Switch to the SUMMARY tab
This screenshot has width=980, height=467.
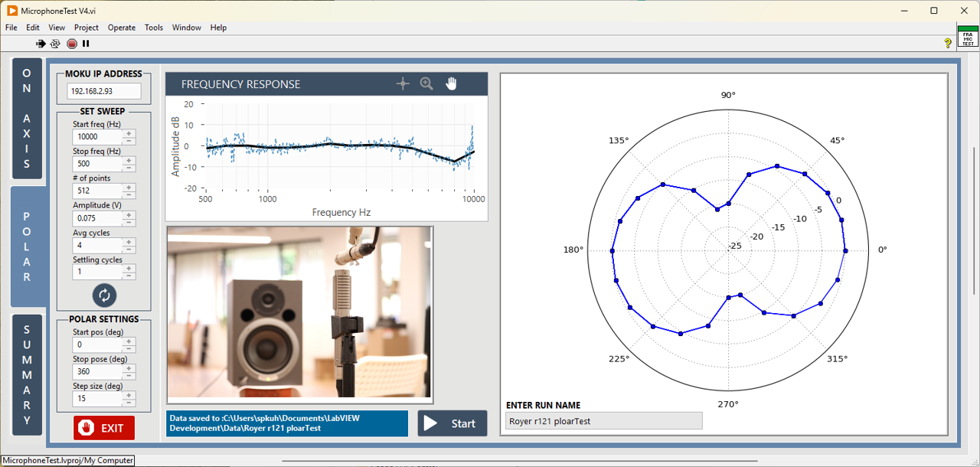[27, 374]
